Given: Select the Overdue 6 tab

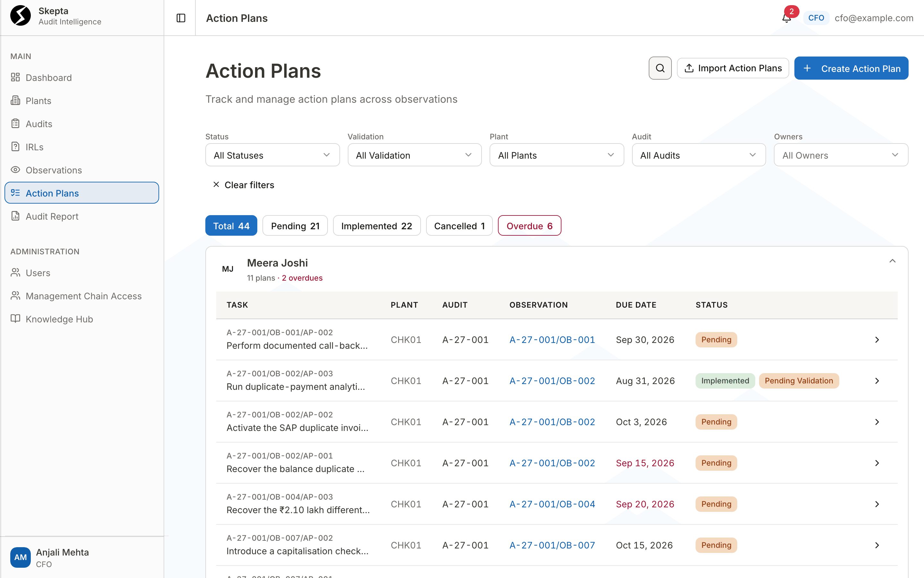Looking at the screenshot, I should [529, 225].
